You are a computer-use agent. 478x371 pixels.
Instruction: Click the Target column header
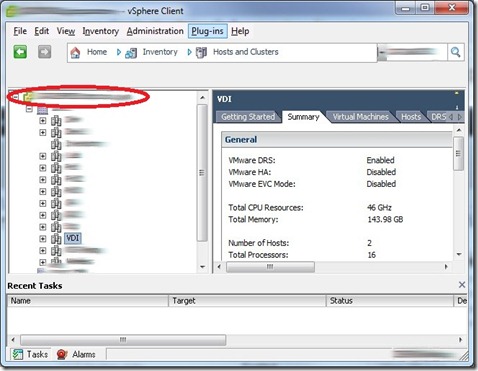click(247, 301)
